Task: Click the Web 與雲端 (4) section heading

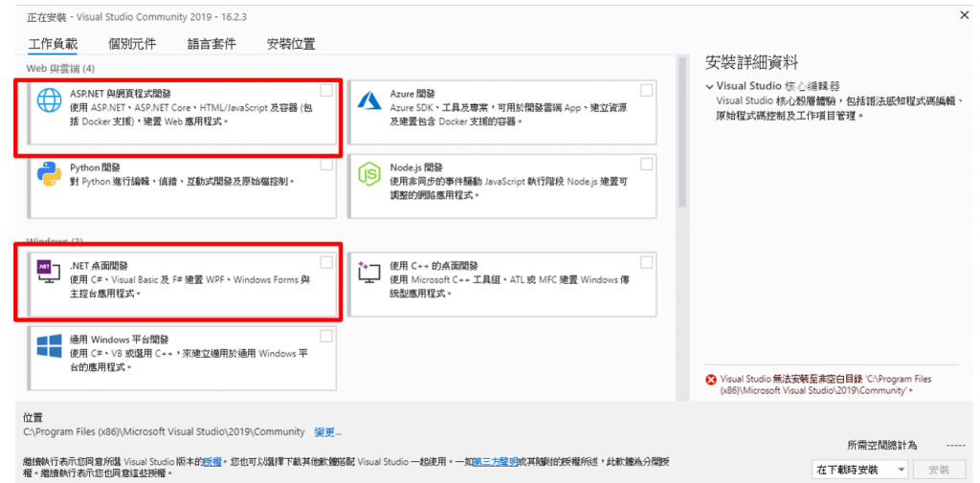Action: tap(60, 68)
